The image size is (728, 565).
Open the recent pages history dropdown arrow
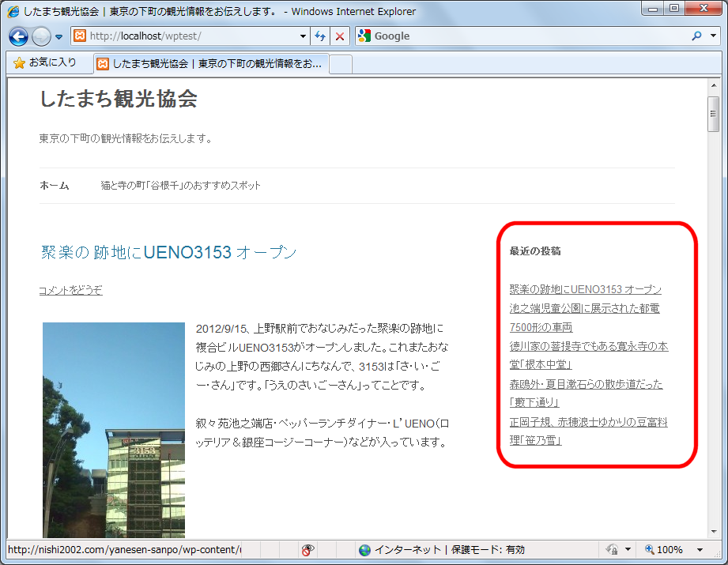click(x=59, y=36)
